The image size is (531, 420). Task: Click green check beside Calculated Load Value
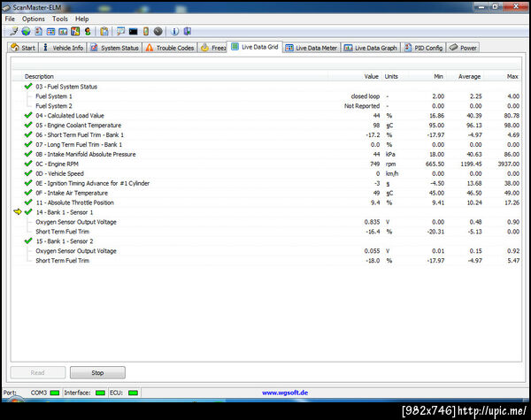tap(28, 116)
